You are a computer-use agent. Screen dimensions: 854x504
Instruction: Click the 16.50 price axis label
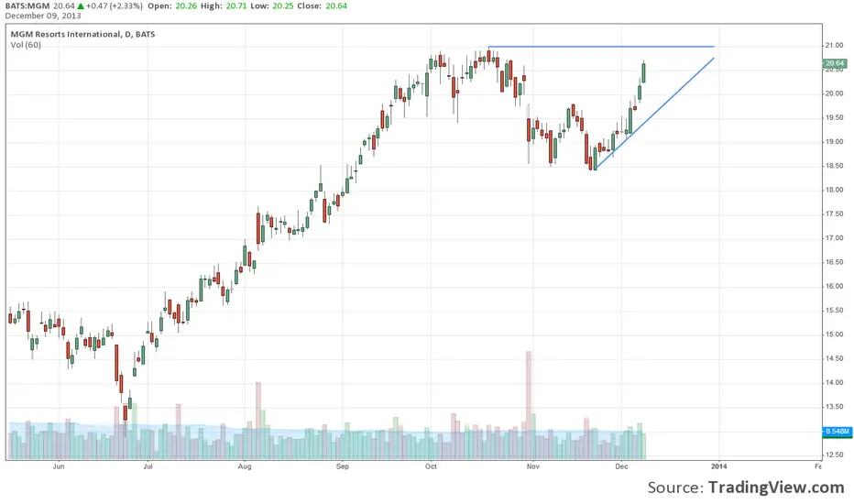tap(834, 262)
